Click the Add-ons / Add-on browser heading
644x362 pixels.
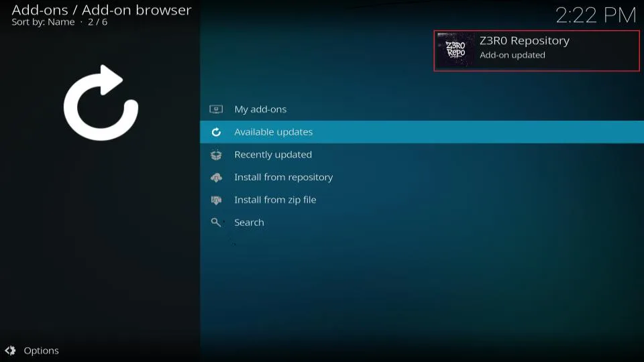(x=101, y=10)
